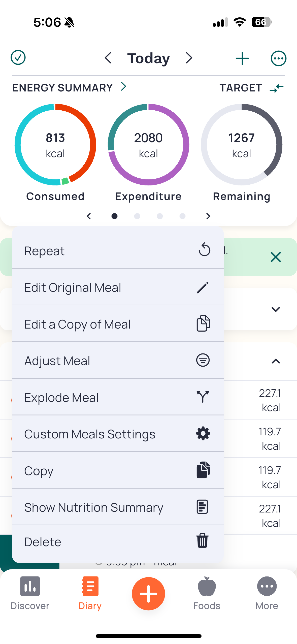Expand the collapsed section down chevron
Screen dimensions: 297x644
click(276, 309)
